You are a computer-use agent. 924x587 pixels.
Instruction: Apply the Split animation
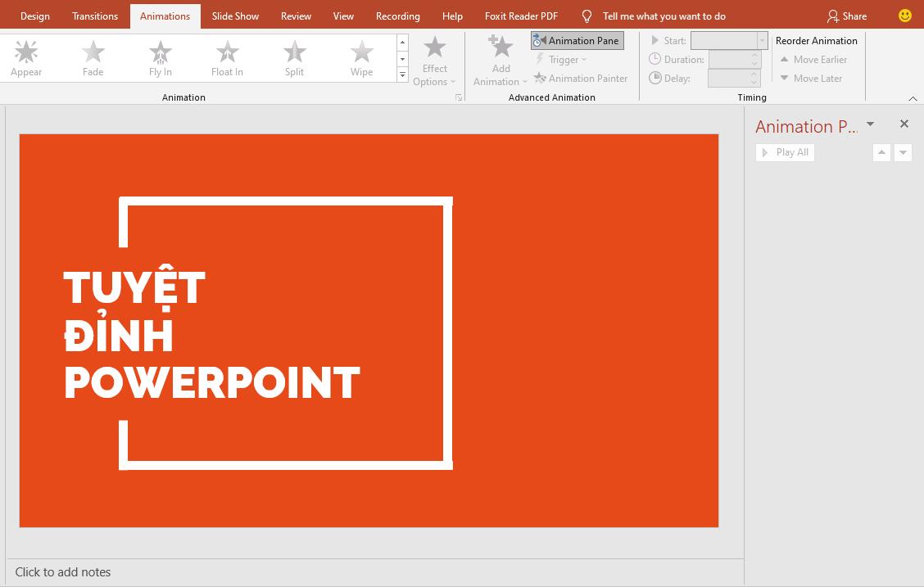(294, 56)
